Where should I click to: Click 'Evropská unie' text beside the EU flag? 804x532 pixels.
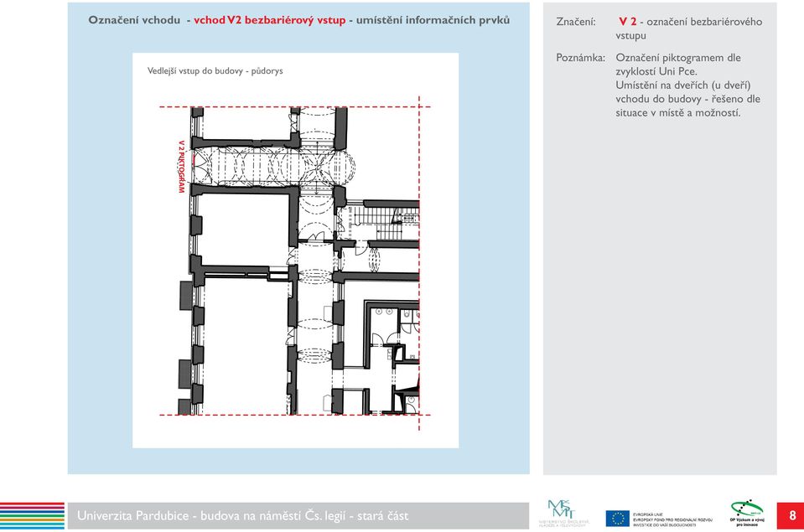(x=647, y=514)
